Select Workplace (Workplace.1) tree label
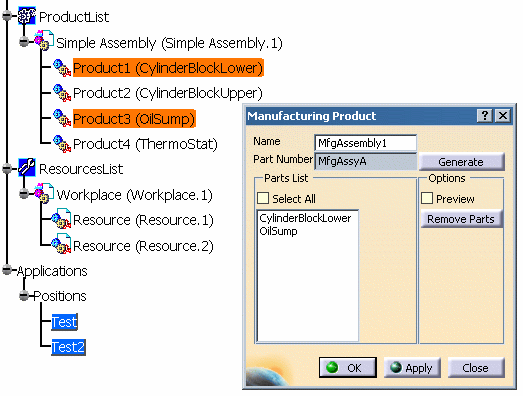Screen dimensions: 523x396 pos(134,195)
